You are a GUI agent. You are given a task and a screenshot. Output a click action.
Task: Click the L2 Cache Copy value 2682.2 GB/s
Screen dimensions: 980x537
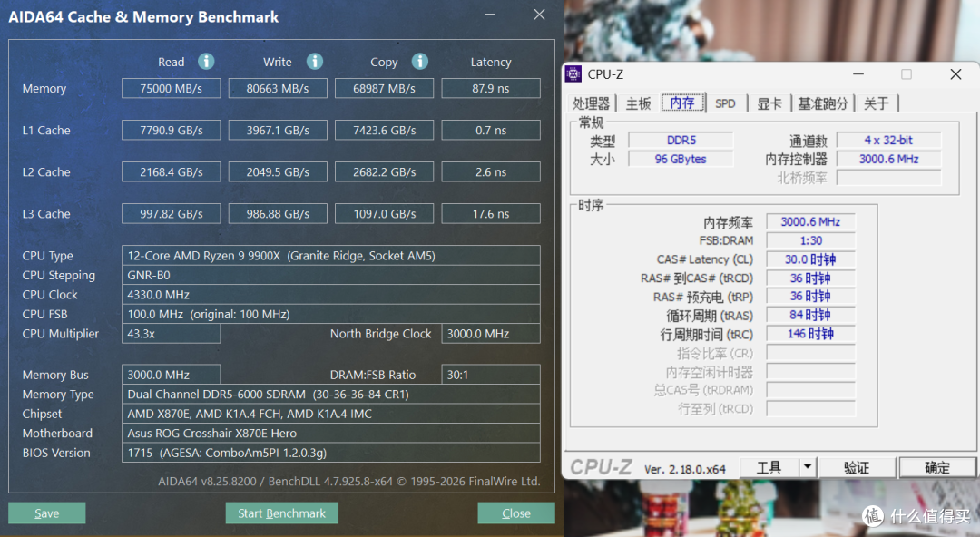(385, 172)
